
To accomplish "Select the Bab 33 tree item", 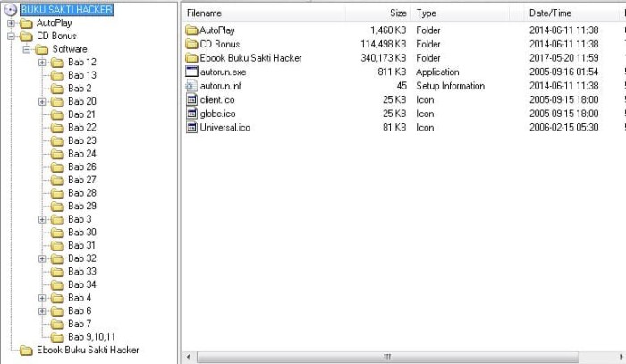I will (82, 272).
